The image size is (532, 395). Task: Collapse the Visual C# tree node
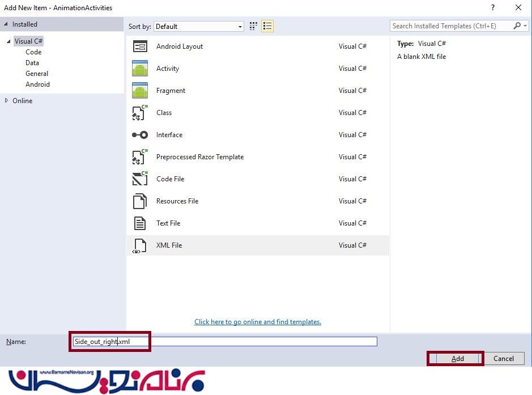[x=8, y=41]
